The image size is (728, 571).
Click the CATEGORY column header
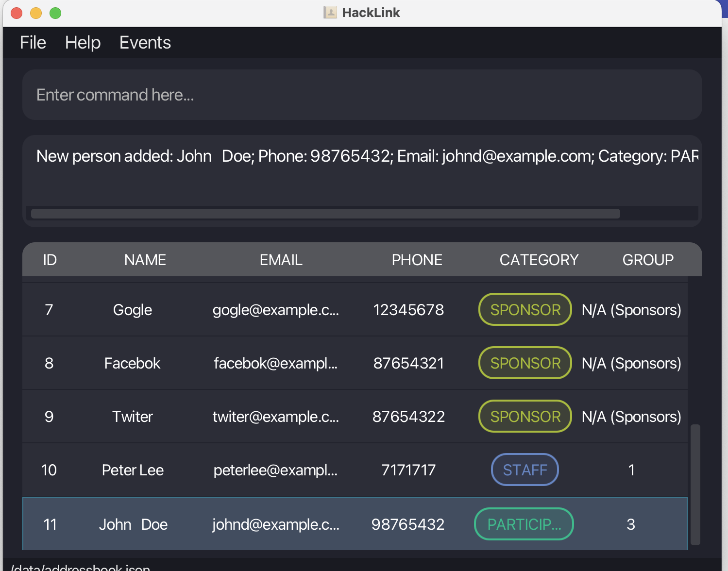539,260
